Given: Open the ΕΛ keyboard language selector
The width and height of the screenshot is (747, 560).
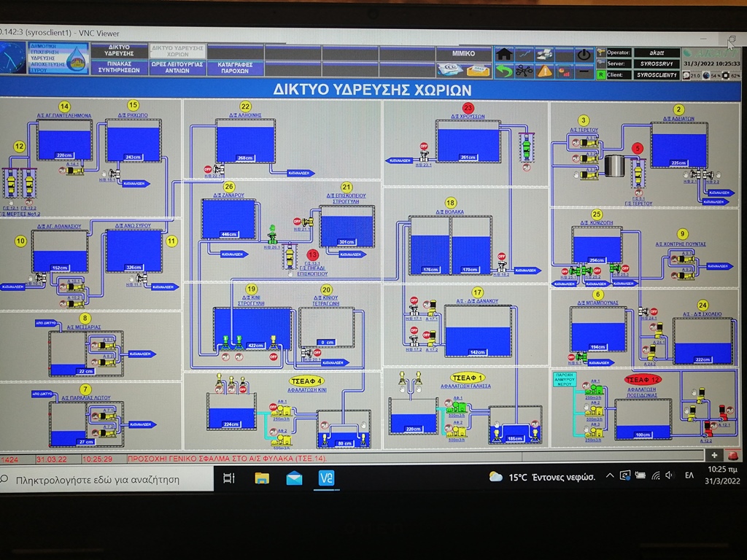Looking at the screenshot, I should click(689, 476).
